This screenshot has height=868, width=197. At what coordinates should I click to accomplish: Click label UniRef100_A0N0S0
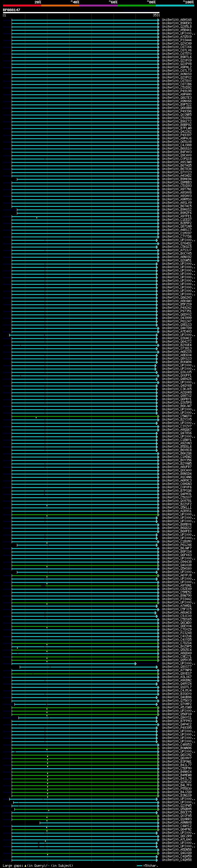click(177, 74)
